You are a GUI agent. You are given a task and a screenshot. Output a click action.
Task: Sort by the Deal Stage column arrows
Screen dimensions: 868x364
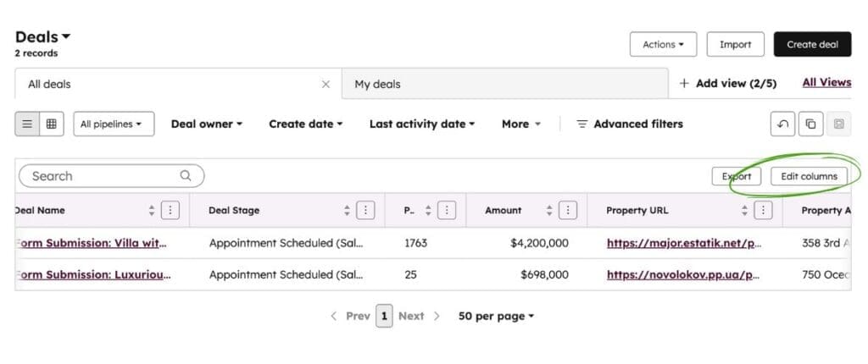348,210
